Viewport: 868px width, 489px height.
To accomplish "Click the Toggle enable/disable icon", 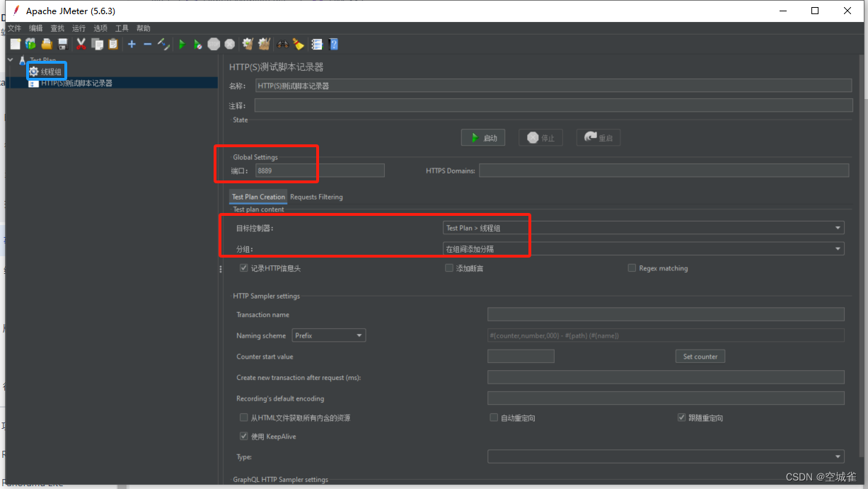I will (x=163, y=44).
